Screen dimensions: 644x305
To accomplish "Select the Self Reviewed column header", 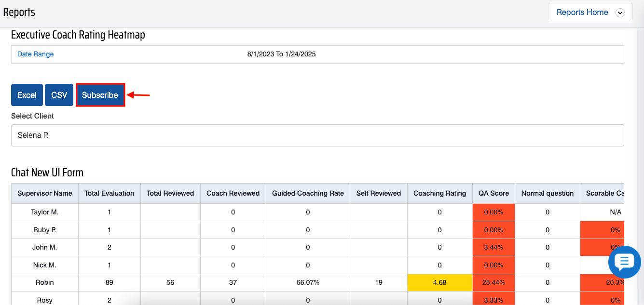I will (379, 193).
